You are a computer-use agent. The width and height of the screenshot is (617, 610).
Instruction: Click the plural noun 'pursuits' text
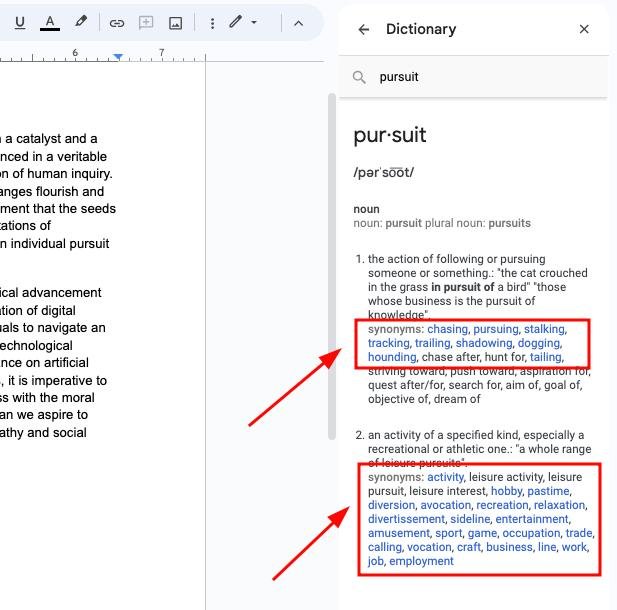pos(509,223)
